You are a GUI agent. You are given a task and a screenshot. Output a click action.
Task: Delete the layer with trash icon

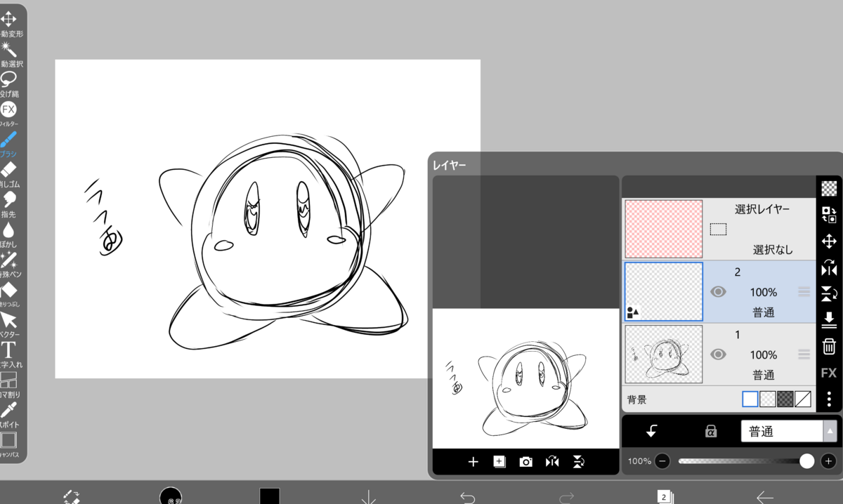point(829,346)
